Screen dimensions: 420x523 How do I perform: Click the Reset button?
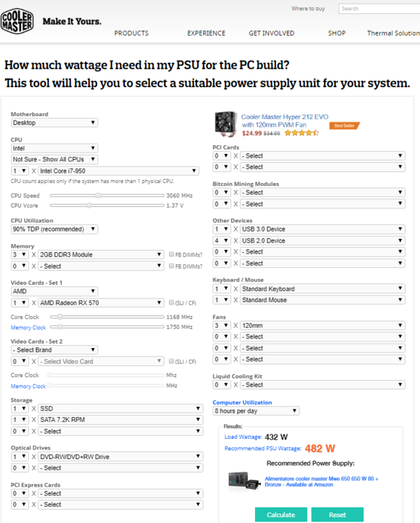click(337, 515)
